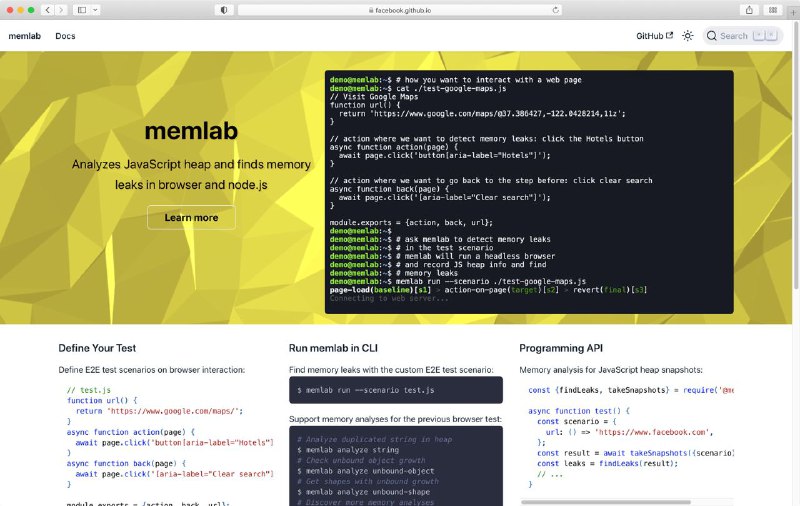
Task: Click the Programming API code horizontal scrollbar
Action: [x=606, y=502]
